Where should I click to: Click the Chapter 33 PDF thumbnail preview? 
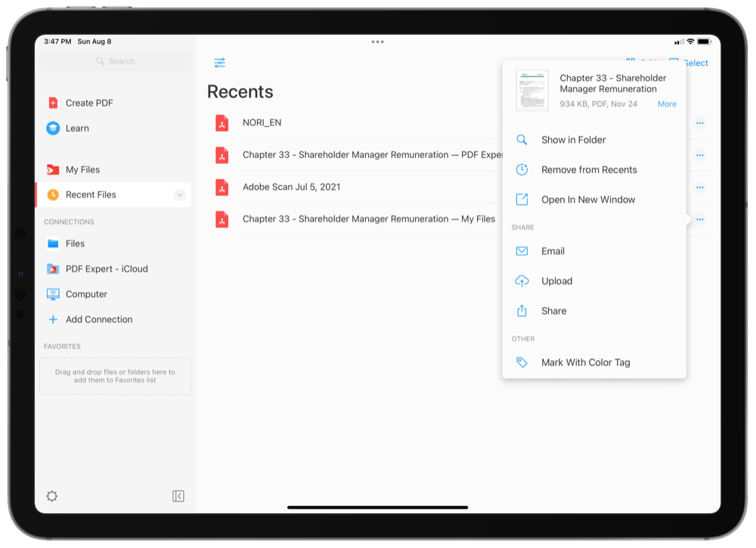(531, 89)
